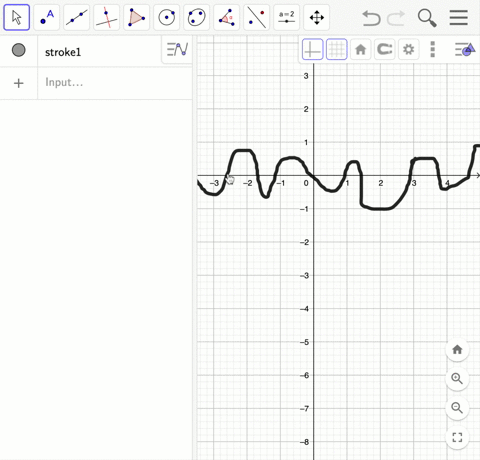The height and width of the screenshot is (460, 480).
Task: Click the plus add item button
Action: click(x=19, y=83)
